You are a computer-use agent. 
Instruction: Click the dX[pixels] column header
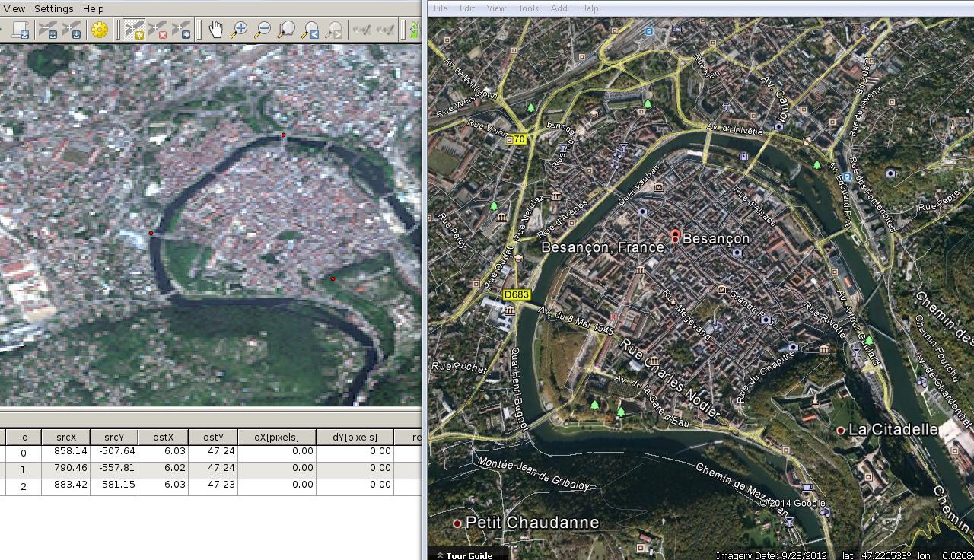tap(277, 437)
